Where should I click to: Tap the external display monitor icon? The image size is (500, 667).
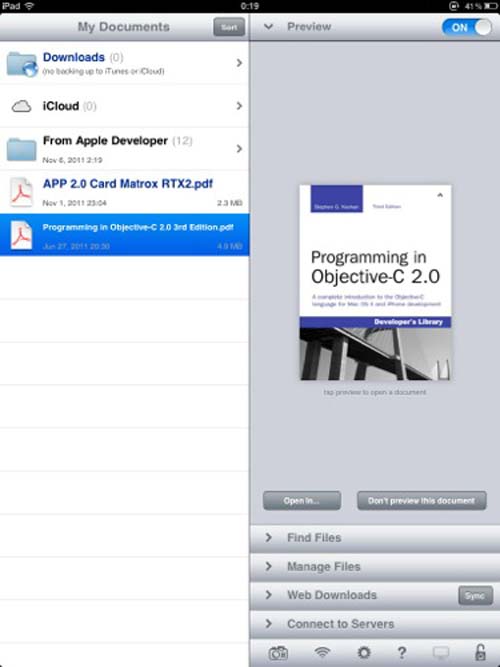[440, 653]
